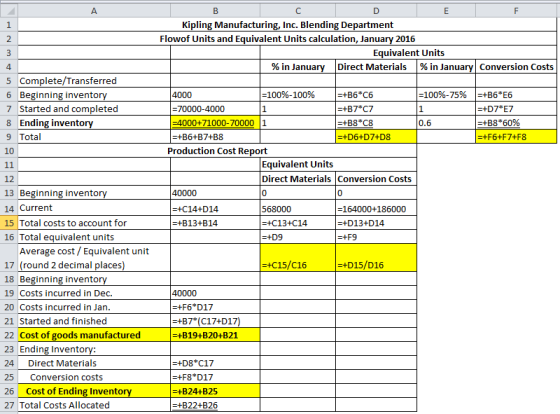Click cell '=+B7*(C17+D17)'
Image resolution: width=560 pixels, height=414 pixels.
pyautogui.click(x=215, y=321)
